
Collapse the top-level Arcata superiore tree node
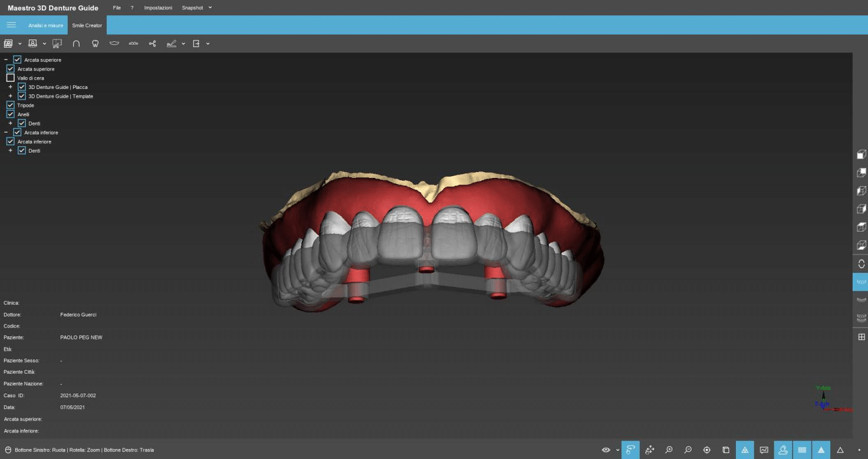tap(6, 60)
